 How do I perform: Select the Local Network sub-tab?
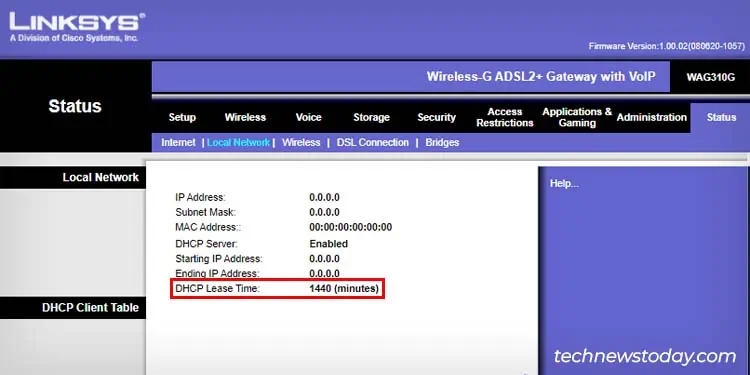(238, 143)
